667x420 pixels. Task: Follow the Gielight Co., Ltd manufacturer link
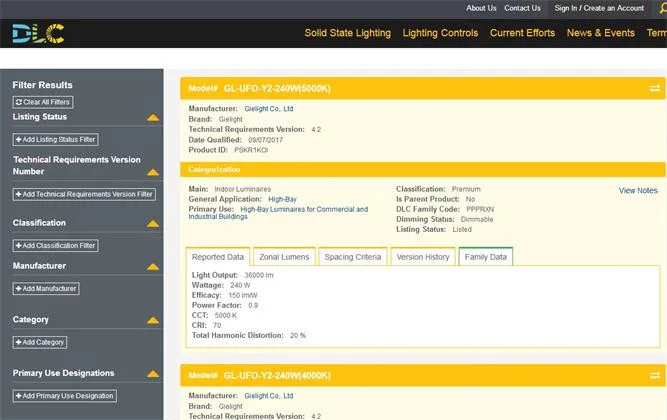coord(269,108)
